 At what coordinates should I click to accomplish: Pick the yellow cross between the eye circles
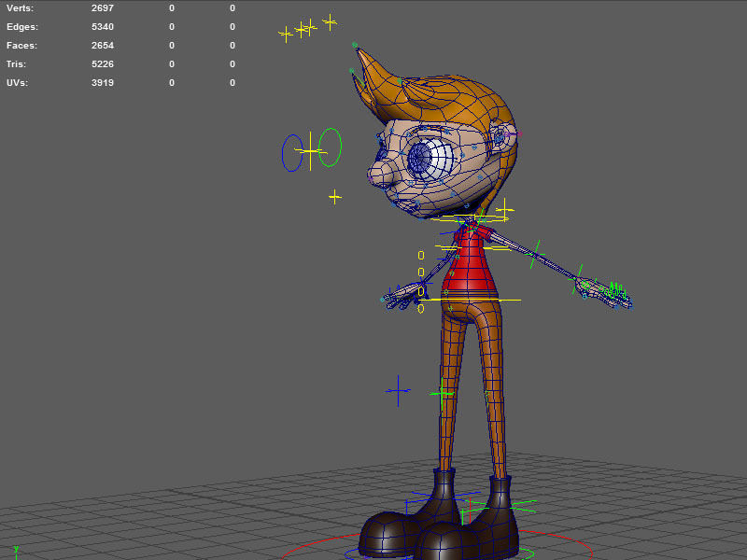310,151
